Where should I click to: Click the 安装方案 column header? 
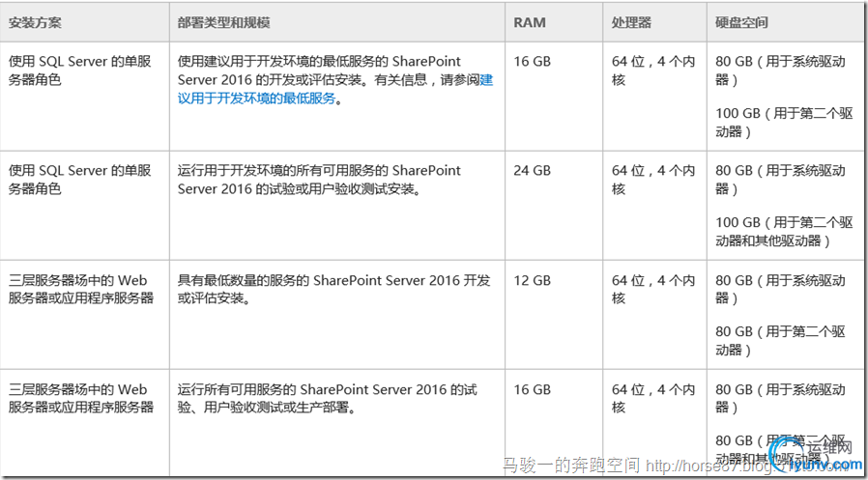click(x=35, y=22)
